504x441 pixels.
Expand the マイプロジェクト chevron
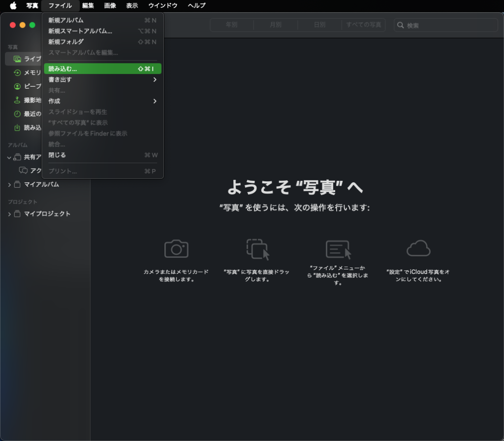tap(9, 214)
